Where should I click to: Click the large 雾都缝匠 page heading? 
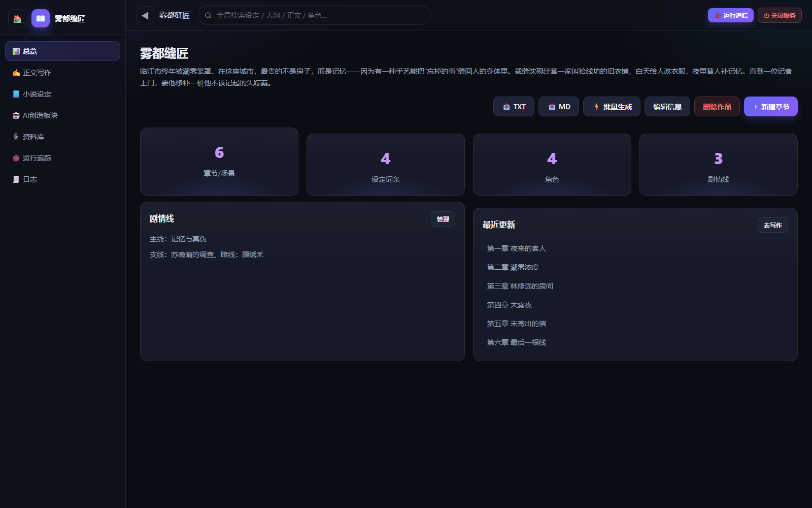164,53
